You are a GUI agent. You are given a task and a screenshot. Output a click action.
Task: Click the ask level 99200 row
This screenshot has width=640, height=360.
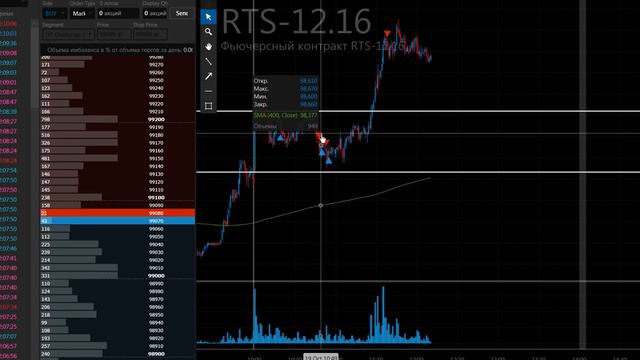click(118, 119)
